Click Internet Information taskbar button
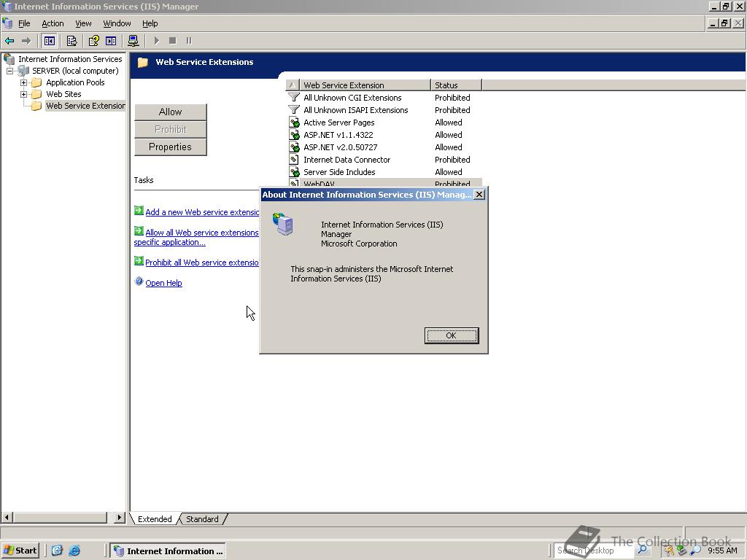Viewport: 747px width, 560px height. [169, 551]
